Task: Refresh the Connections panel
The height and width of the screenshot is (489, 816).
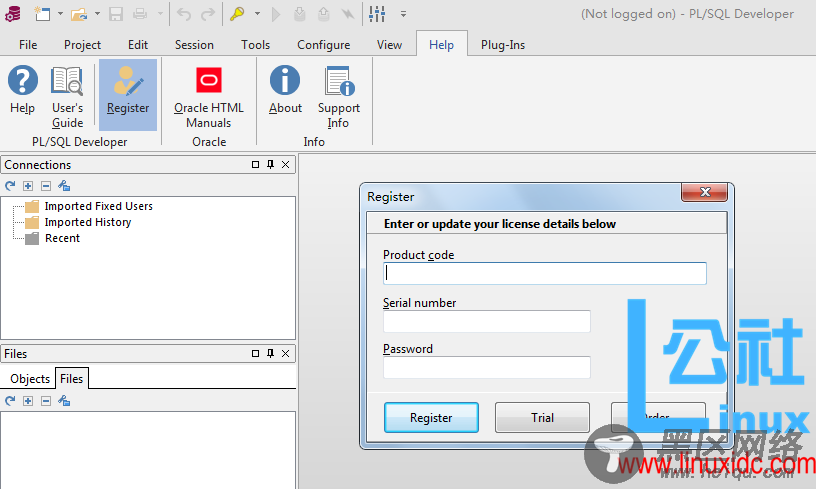Action: click(10, 186)
